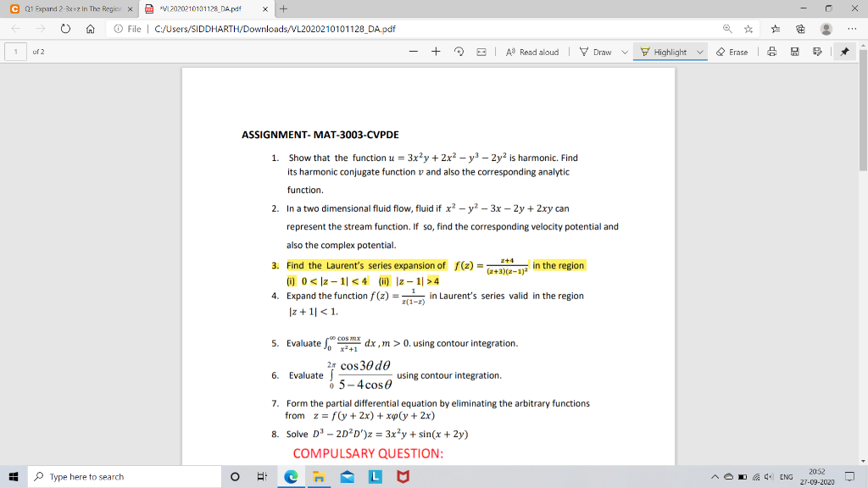Viewport: 868px width, 488px height.
Task: Show hidden system tray icons
Action: (x=715, y=476)
